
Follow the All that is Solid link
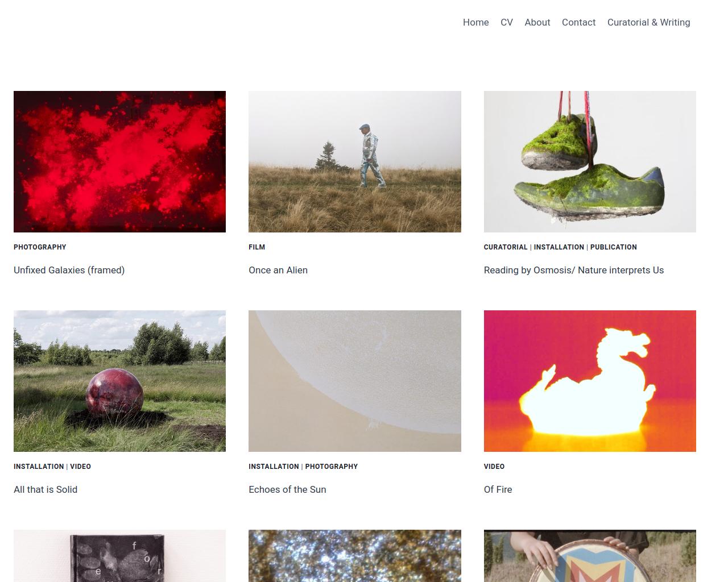[45, 489]
